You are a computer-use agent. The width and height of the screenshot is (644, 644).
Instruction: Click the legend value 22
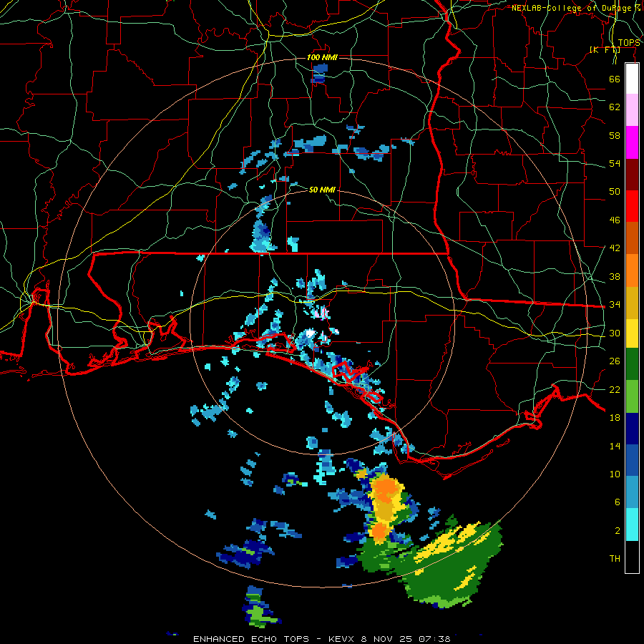click(x=615, y=389)
